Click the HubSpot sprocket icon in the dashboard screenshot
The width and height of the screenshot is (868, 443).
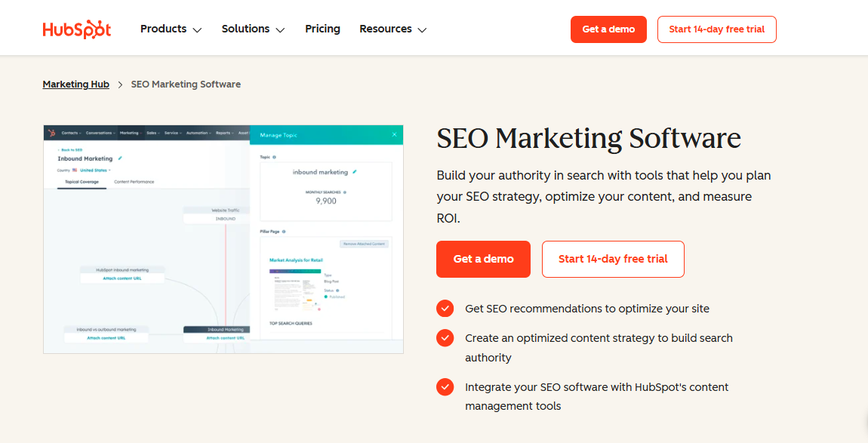point(53,133)
